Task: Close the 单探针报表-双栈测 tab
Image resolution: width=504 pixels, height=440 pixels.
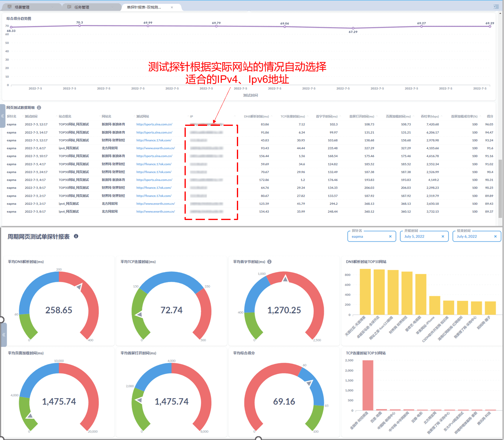Action: point(172,7)
